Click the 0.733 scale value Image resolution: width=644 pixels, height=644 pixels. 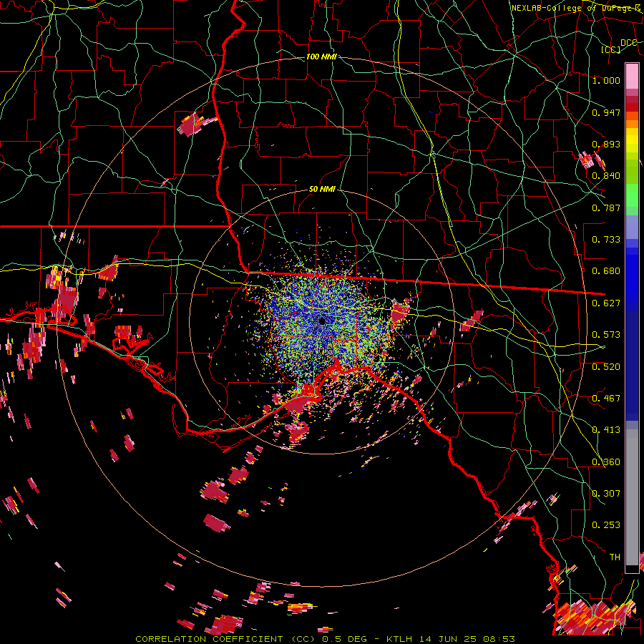606,240
